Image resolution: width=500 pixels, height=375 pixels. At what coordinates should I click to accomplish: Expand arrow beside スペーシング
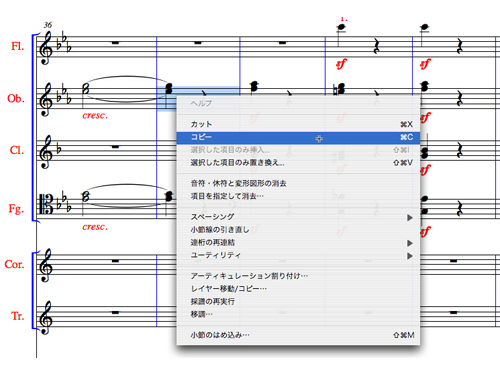coord(410,218)
